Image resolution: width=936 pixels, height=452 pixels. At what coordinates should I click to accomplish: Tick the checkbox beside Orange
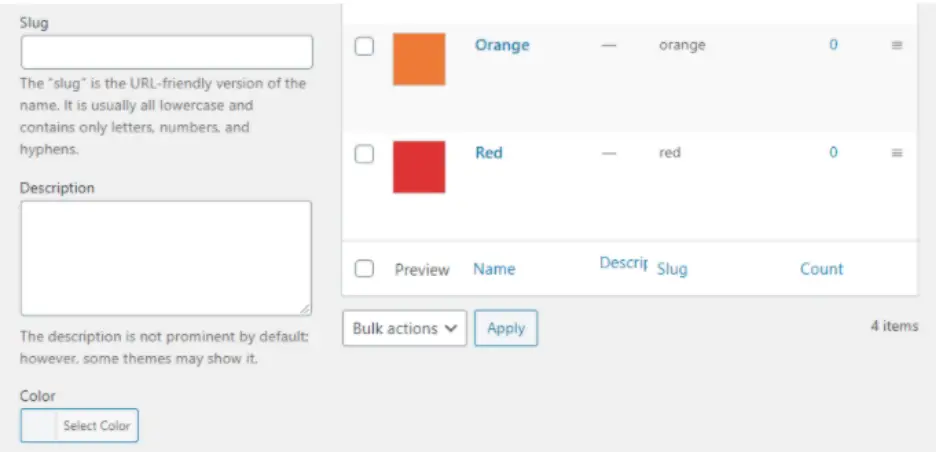pyautogui.click(x=365, y=47)
